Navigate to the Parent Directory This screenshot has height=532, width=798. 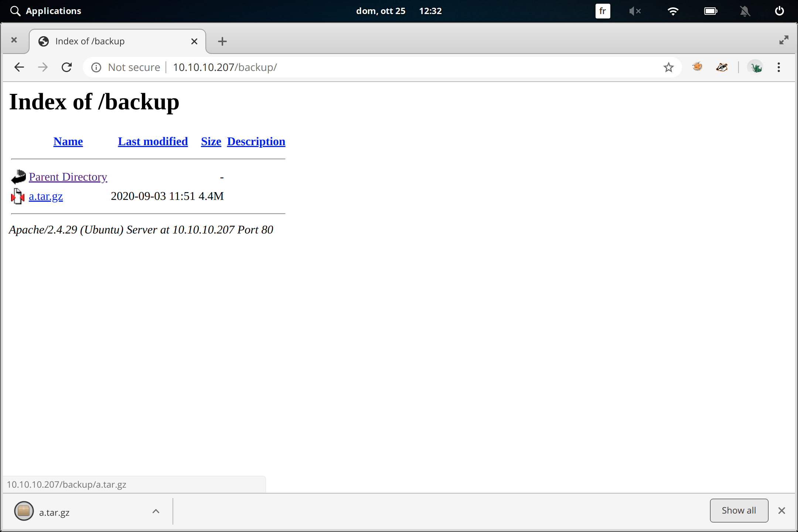click(x=68, y=177)
